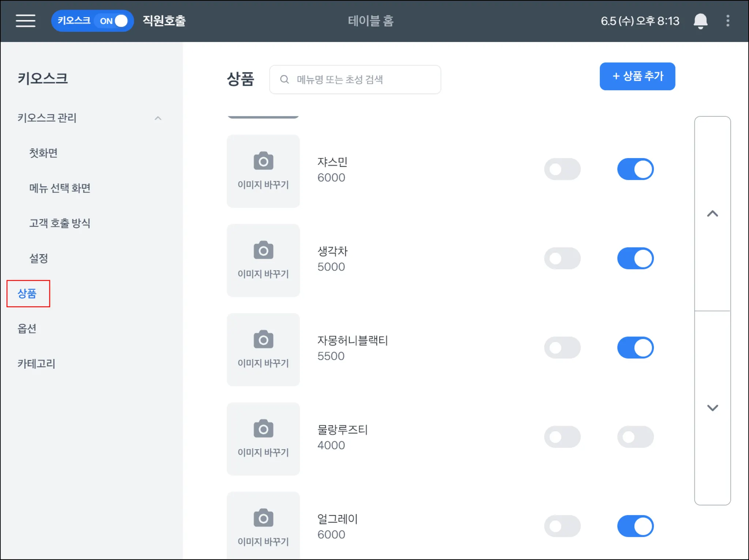This screenshot has height=560, width=749.
Task: Open the 카테고리 sidebar menu
Action: (36, 364)
